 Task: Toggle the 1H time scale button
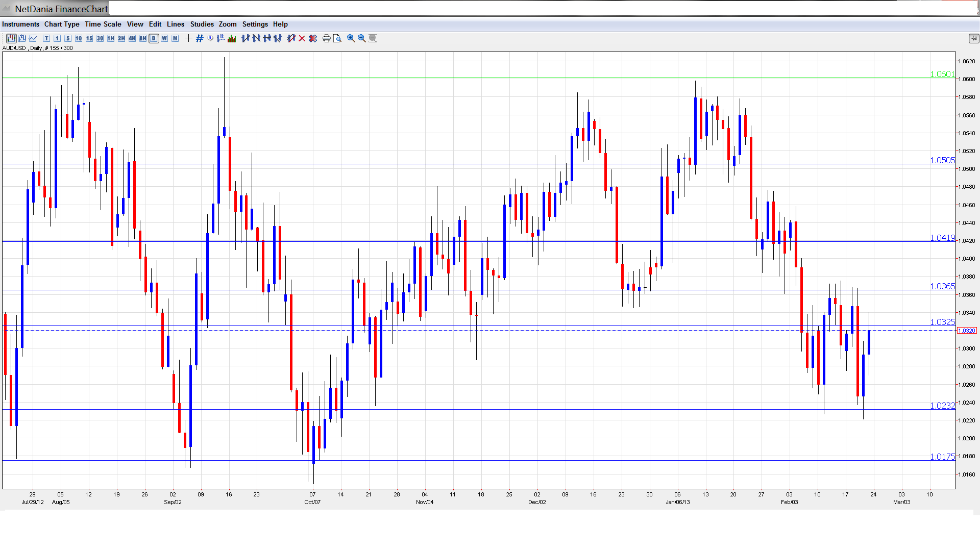tap(111, 38)
